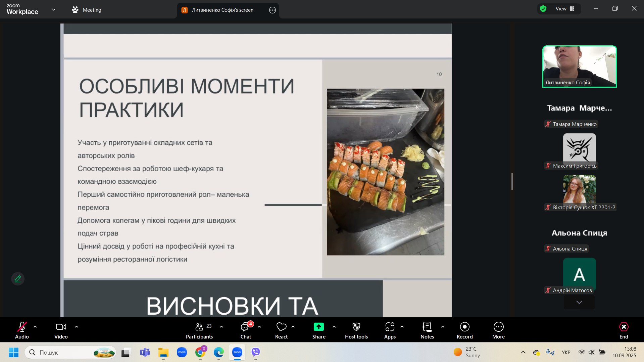This screenshot has width=644, height=362.
Task: Select Вікторія Сущок participant tile
Action: click(x=580, y=192)
